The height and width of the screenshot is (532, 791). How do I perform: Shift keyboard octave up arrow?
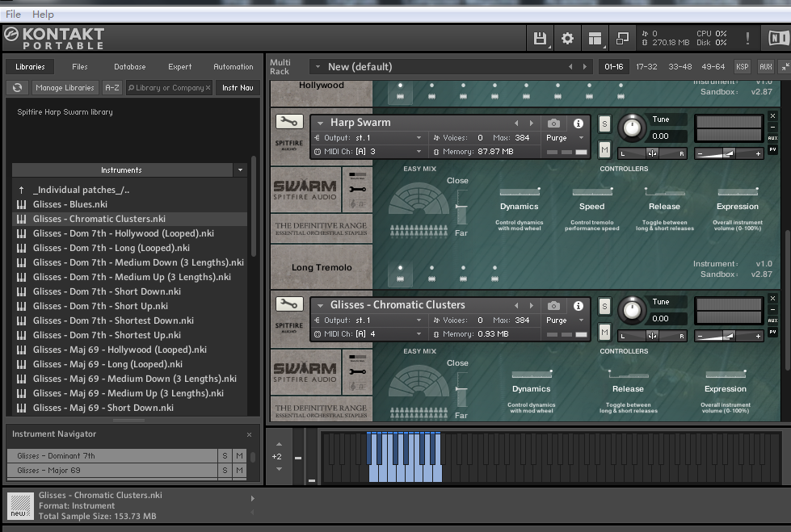pos(279,444)
